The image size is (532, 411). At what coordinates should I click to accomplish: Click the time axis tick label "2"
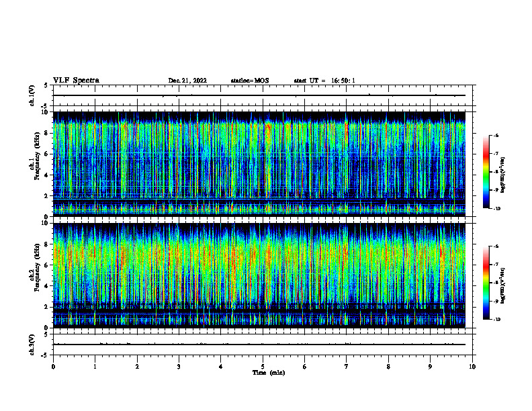tap(137, 367)
